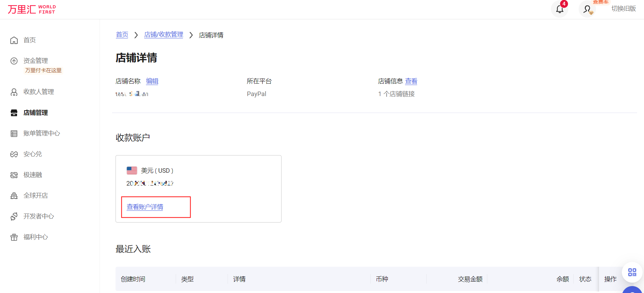The width and height of the screenshot is (644, 293).
Task: Click the 开发者中心 icon in sidebar
Action: 14,216
